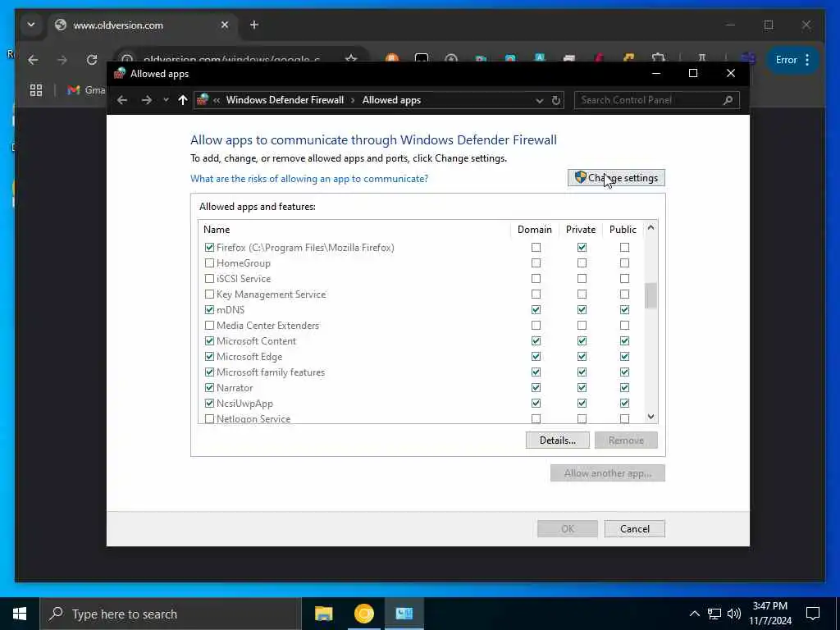Toggle HomeGroup checkbox
Screen dimensions: 840x630
click(x=209, y=263)
